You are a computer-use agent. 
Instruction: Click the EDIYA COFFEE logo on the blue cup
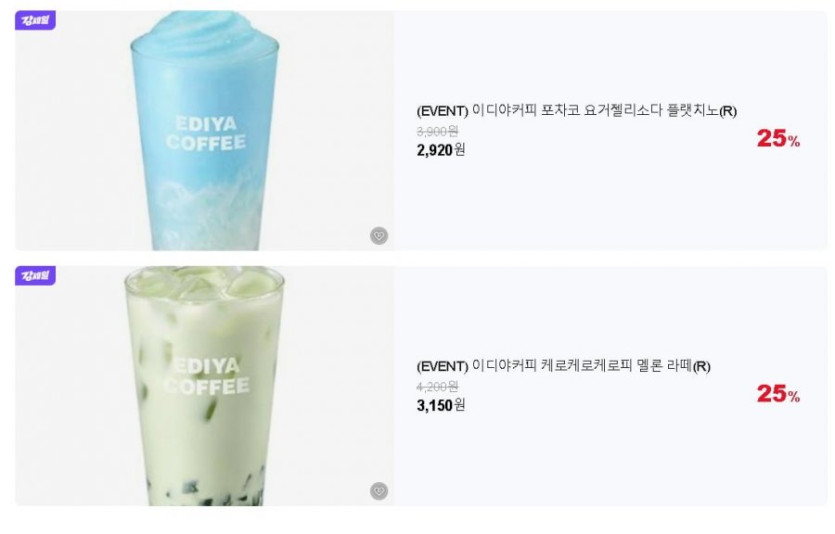(206, 133)
